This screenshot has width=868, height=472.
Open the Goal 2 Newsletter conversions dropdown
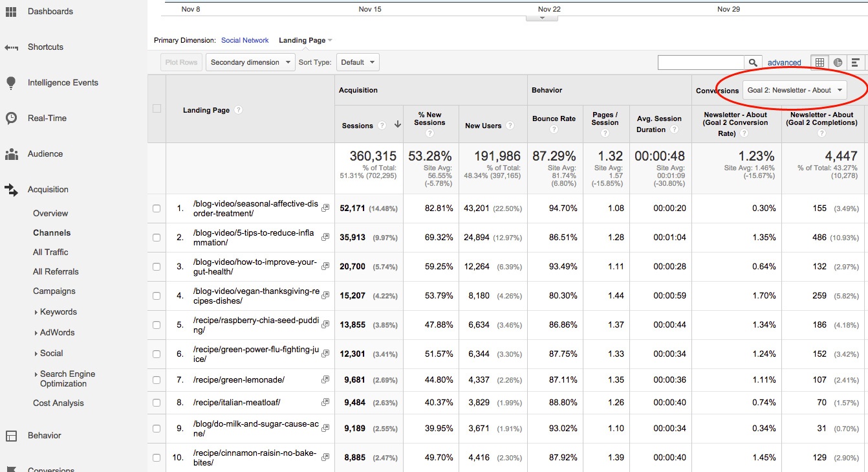794,91
